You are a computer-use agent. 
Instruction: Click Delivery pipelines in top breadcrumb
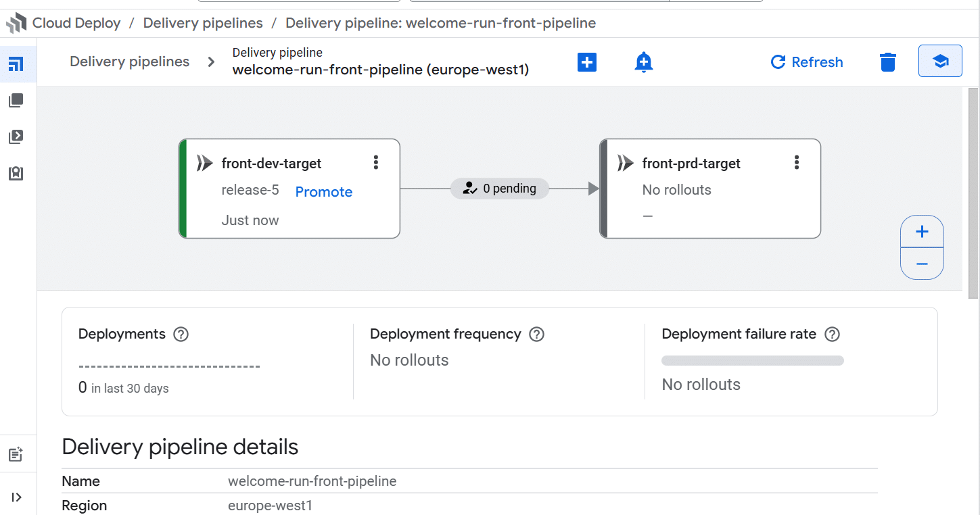pyautogui.click(x=203, y=23)
